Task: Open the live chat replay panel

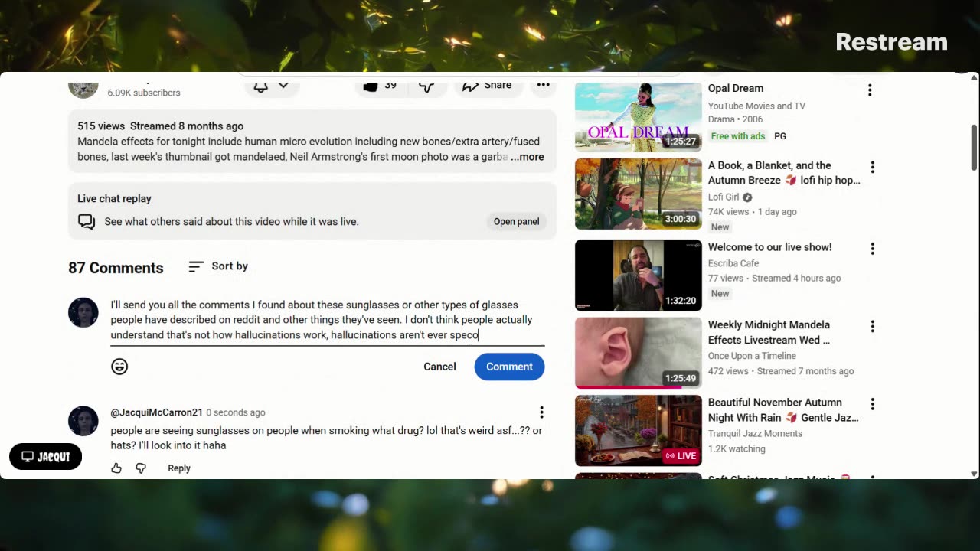Action: [516, 221]
